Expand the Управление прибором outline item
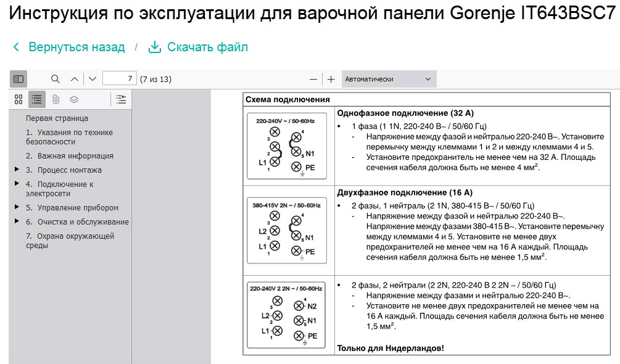Viewport: 620px width, 364px height. tap(17, 207)
